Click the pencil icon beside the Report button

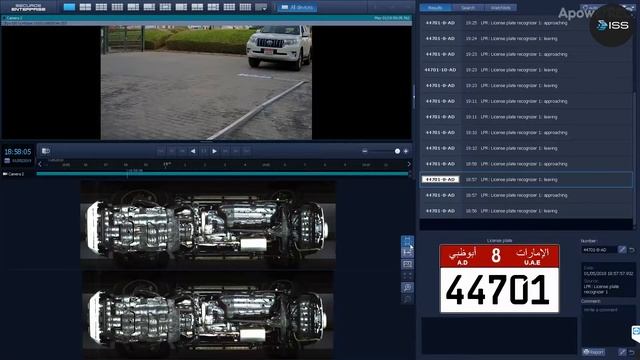pyautogui.click(x=622, y=352)
